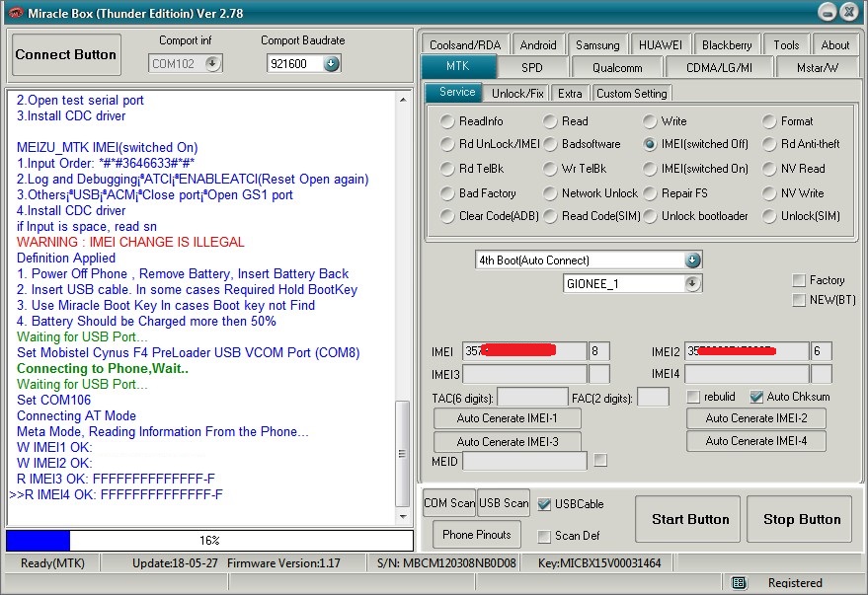Switch to the CDMA/LG/MI tab
Image resolution: width=868 pixels, height=595 pixels.
pyautogui.click(x=719, y=67)
